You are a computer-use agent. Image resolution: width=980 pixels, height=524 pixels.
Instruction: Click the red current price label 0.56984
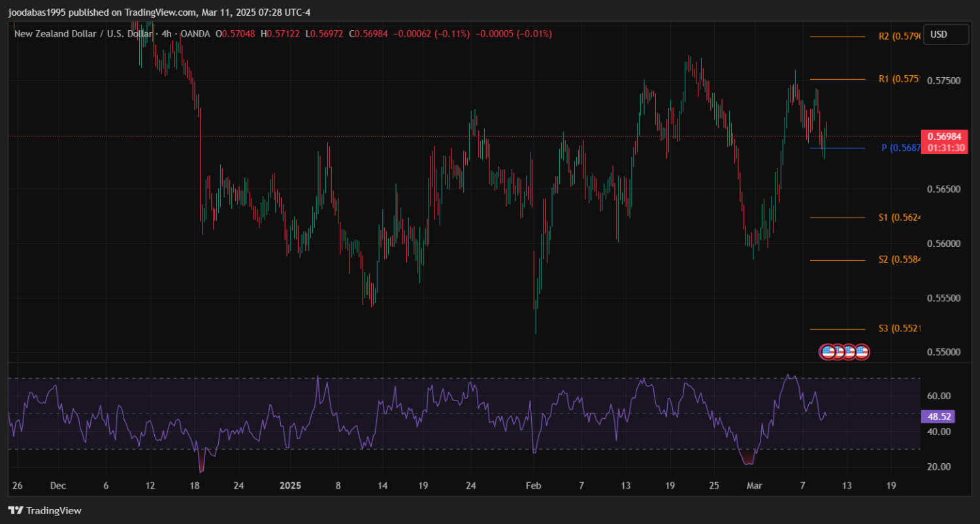(943, 137)
